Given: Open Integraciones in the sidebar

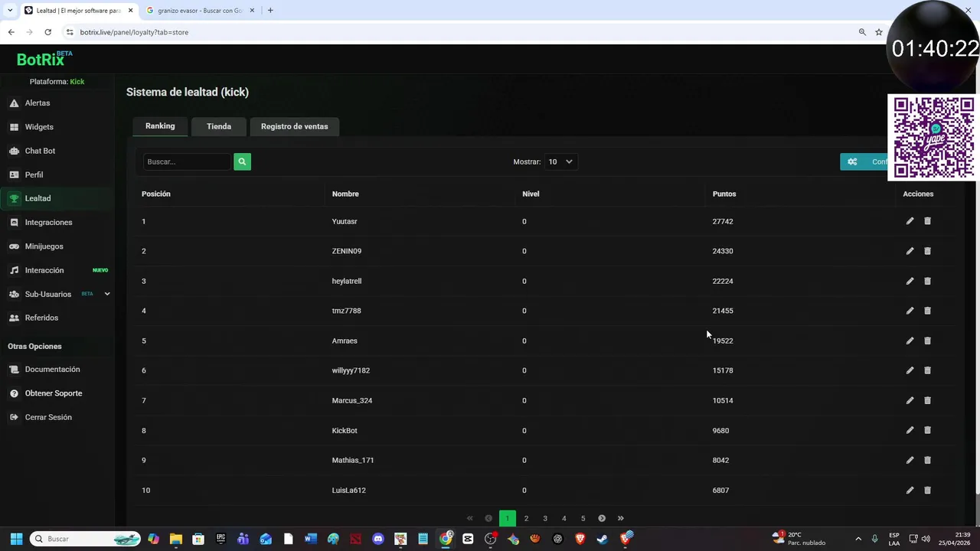Looking at the screenshot, I should (48, 223).
